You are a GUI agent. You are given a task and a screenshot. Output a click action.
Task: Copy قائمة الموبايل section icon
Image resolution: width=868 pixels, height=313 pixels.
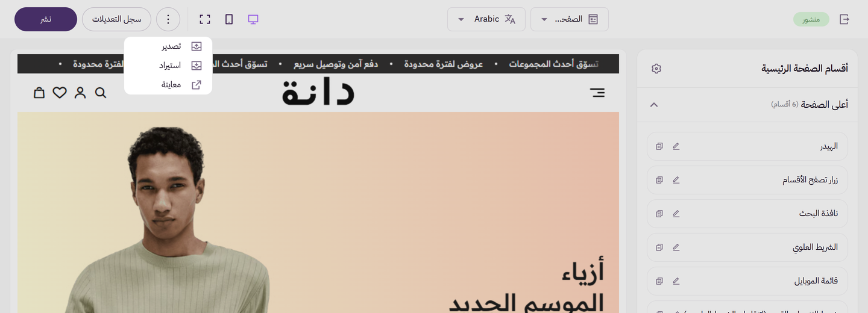[659, 281]
